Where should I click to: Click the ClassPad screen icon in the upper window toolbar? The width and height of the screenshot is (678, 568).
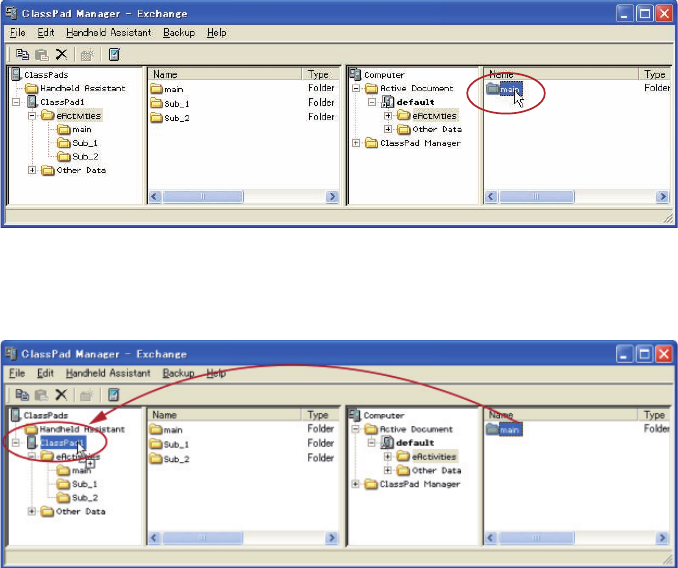click(x=114, y=54)
